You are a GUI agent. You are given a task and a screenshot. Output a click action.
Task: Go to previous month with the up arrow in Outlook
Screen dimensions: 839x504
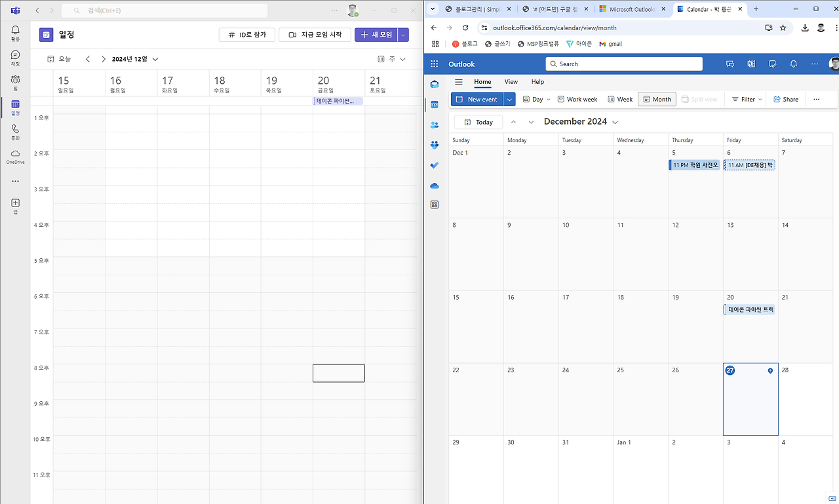(513, 122)
